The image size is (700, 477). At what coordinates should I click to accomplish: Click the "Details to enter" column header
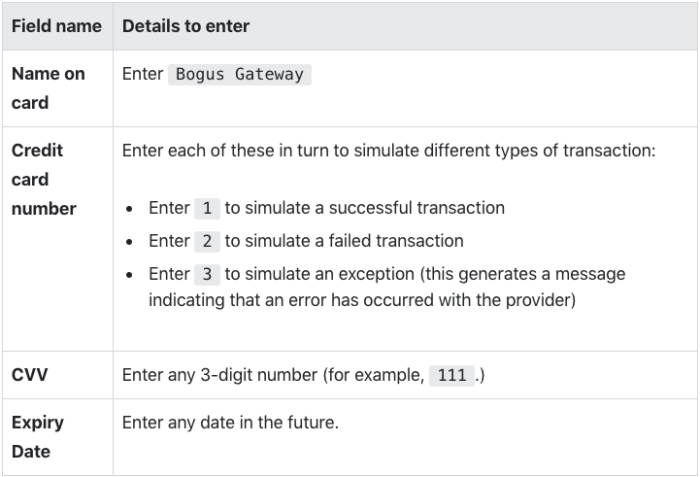[186, 26]
